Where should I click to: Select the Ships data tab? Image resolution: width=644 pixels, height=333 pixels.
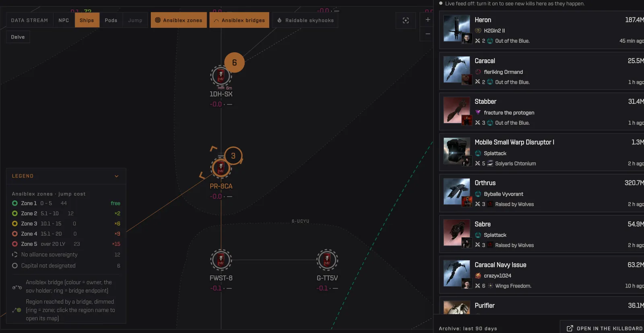87,20
